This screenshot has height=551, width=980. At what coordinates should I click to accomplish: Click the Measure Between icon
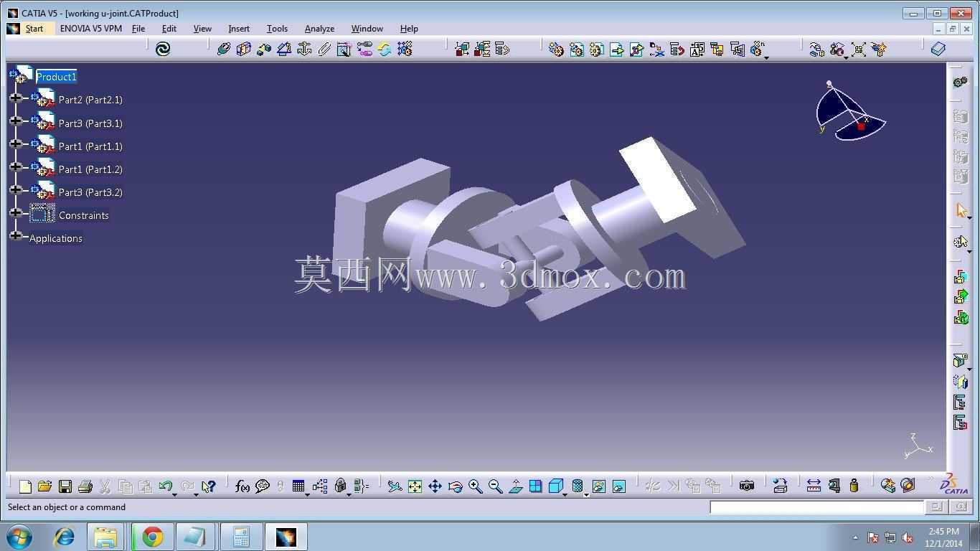(x=814, y=486)
